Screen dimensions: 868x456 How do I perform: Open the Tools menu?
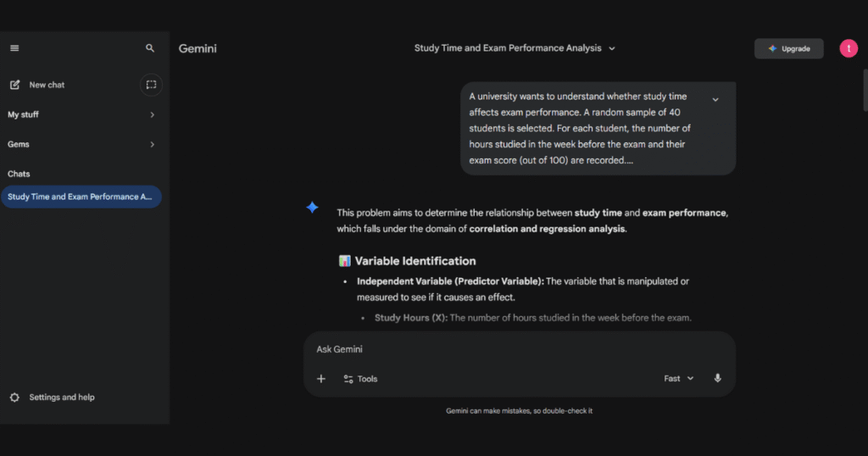coord(360,379)
